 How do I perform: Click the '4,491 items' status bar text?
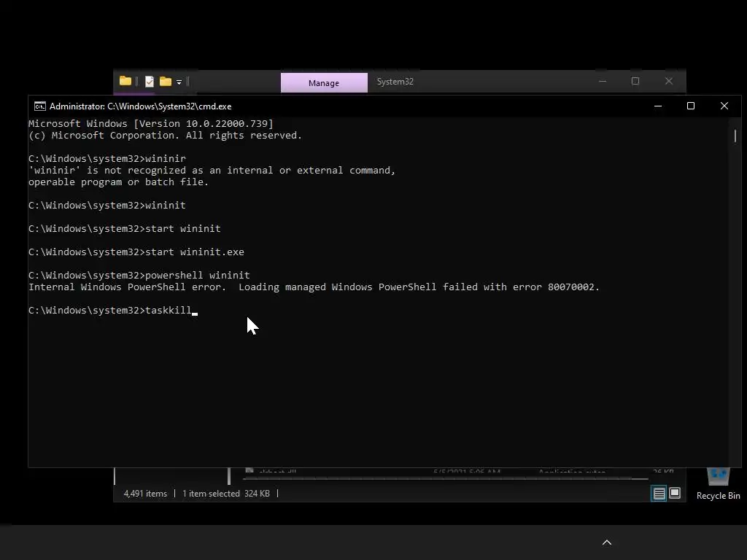(x=145, y=494)
